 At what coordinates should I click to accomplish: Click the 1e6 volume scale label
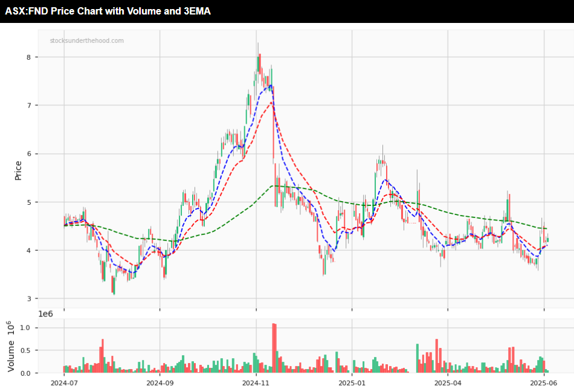(47, 315)
